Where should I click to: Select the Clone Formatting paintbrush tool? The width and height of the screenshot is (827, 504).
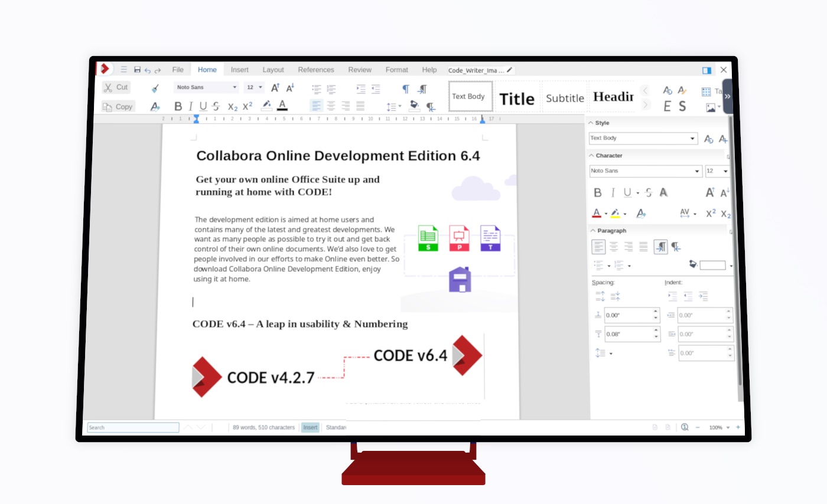coord(155,88)
